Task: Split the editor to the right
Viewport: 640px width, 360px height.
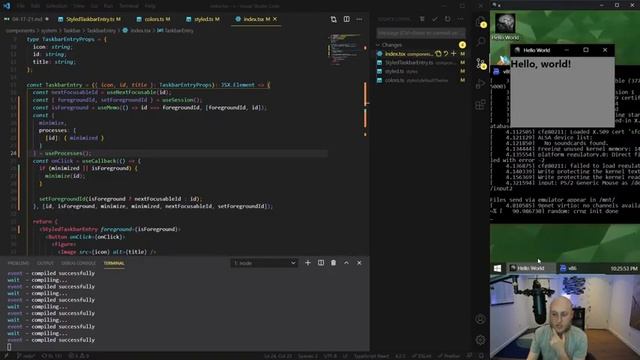Action: point(347,19)
